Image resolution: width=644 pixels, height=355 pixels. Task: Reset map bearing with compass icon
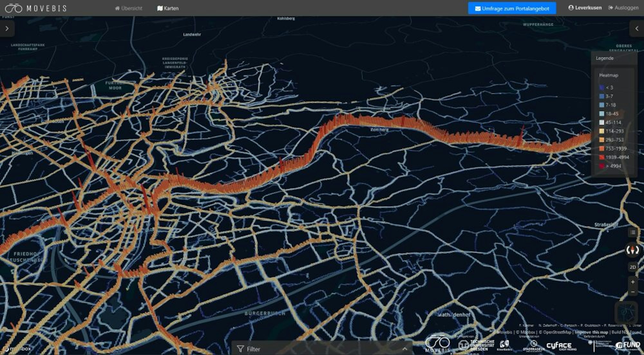coord(632,250)
